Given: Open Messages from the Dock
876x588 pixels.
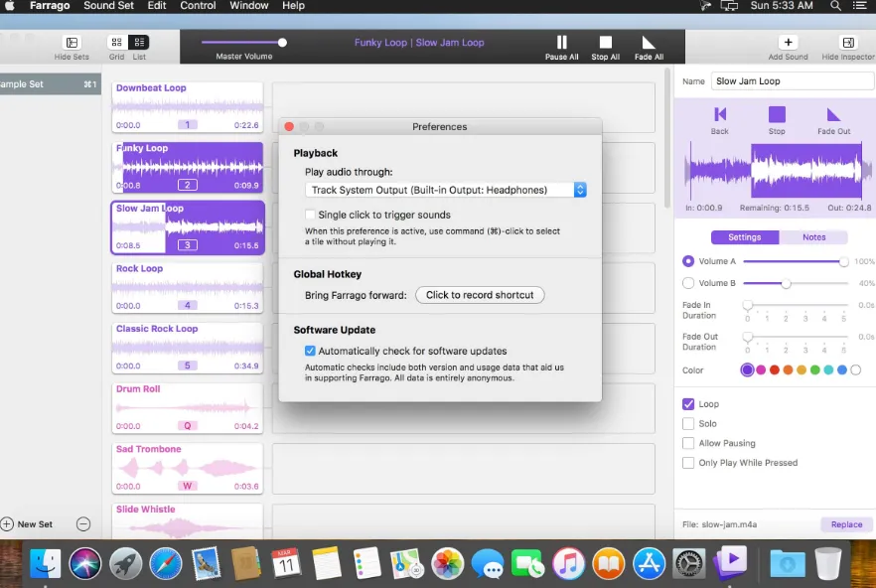Looking at the screenshot, I should [x=488, y=563].
